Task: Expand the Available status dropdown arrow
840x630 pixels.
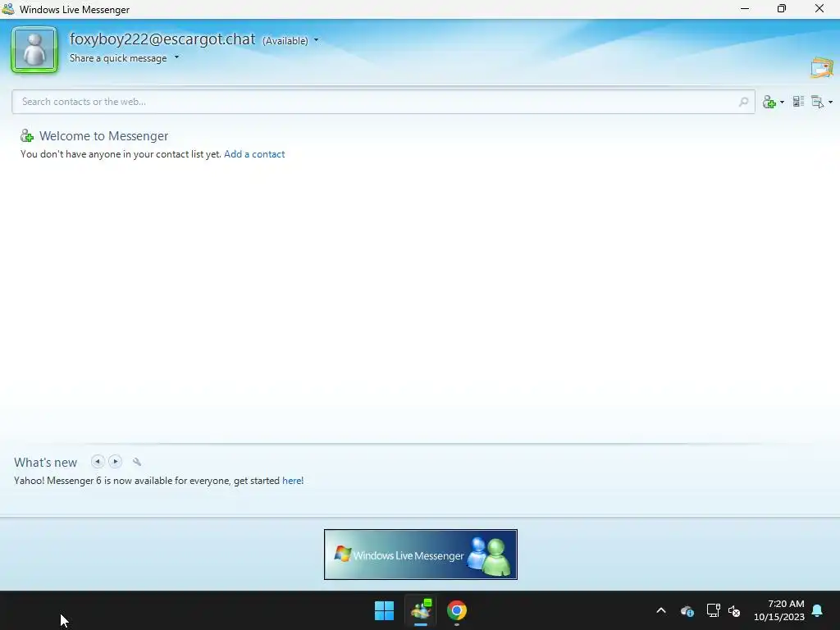Action: tap(316, 40)
